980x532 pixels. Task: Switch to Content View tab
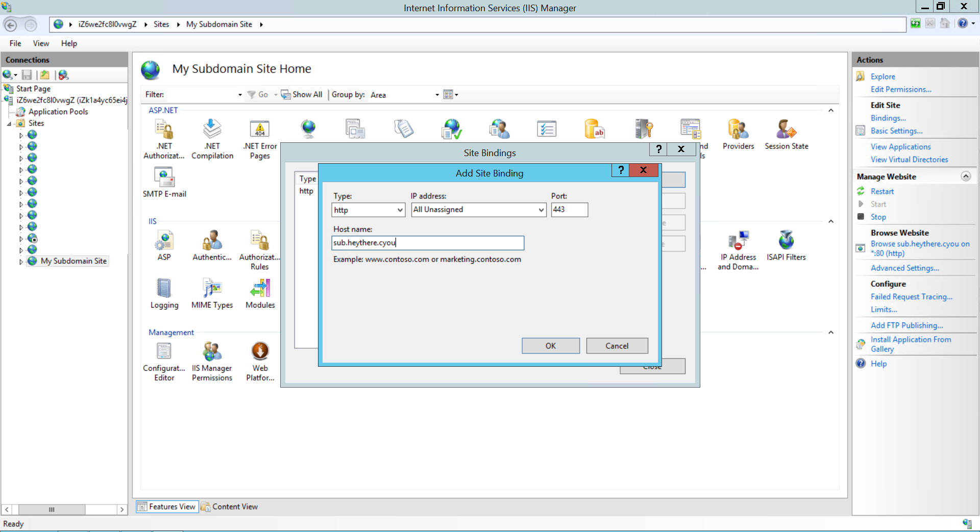coord(230,506)
